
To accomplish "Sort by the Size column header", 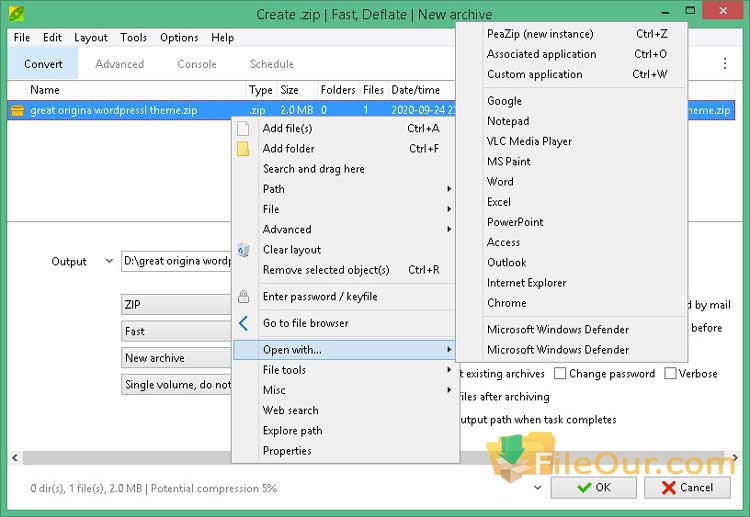I will point(289,90).
